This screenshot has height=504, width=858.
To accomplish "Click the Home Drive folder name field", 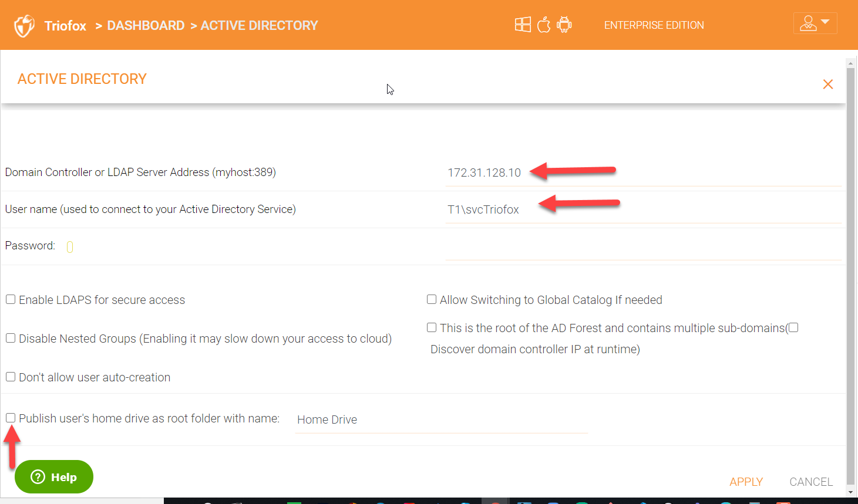I will (441, 420).
